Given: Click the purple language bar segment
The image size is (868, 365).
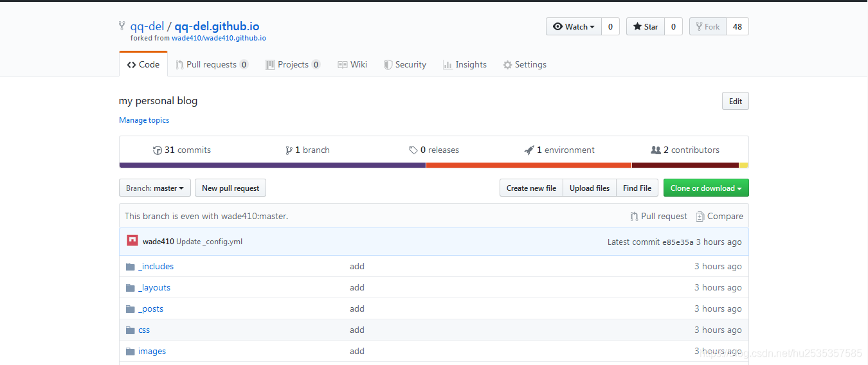Looking at the screenshot, I should pos(273,165).
